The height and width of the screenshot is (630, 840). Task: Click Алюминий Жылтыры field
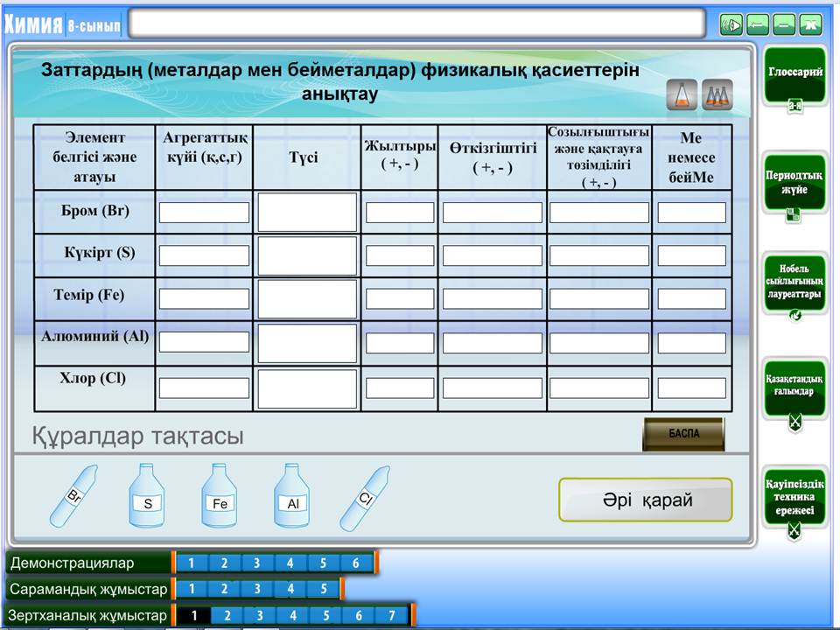400,343
